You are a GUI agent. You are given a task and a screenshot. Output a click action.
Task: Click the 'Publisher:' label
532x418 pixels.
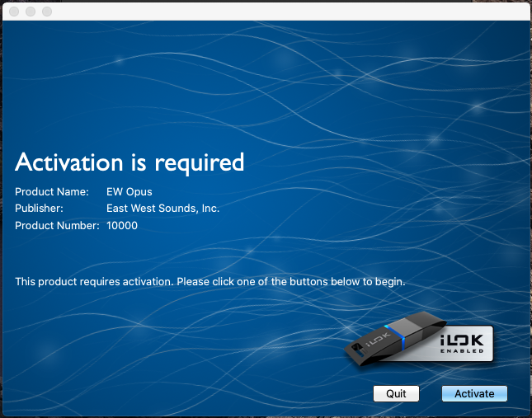click(39, 208)
